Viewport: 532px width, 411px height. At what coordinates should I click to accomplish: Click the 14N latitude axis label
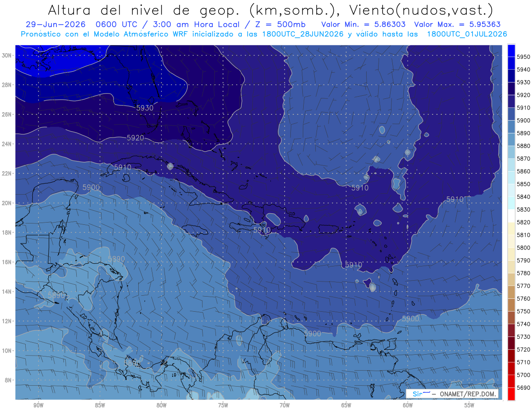pyautogui.click(x=7, y=291)
